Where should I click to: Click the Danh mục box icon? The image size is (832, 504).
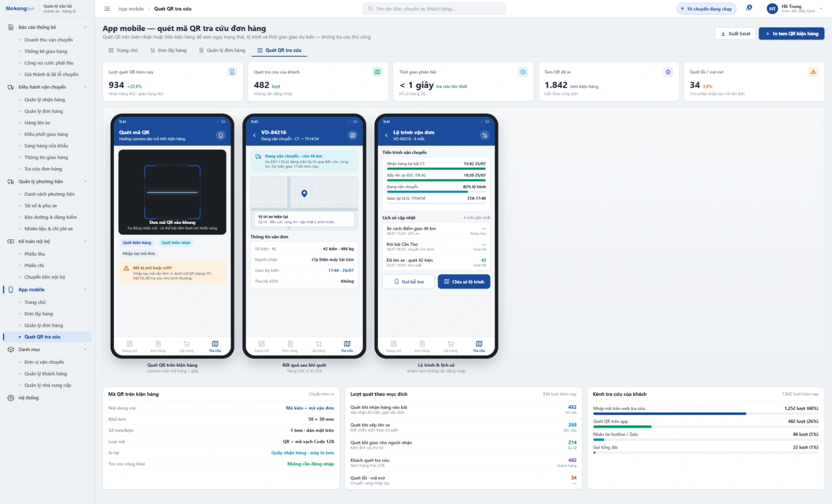pos(11,349)
